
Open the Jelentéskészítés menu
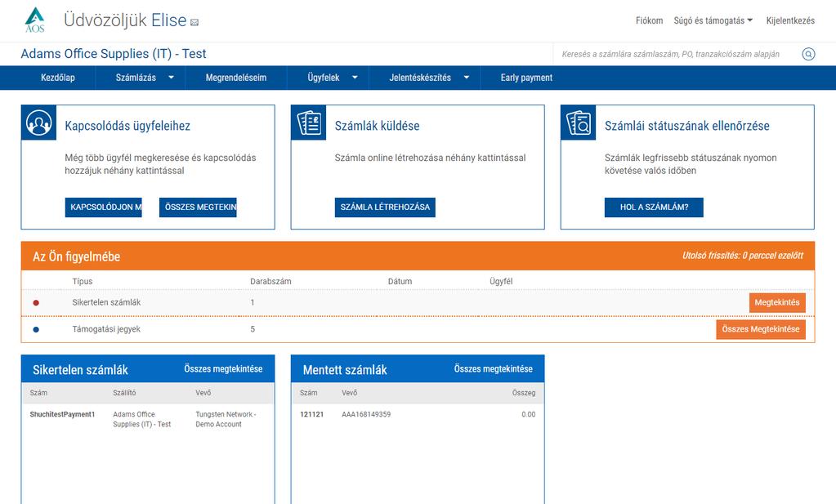(x=420, y=78)
